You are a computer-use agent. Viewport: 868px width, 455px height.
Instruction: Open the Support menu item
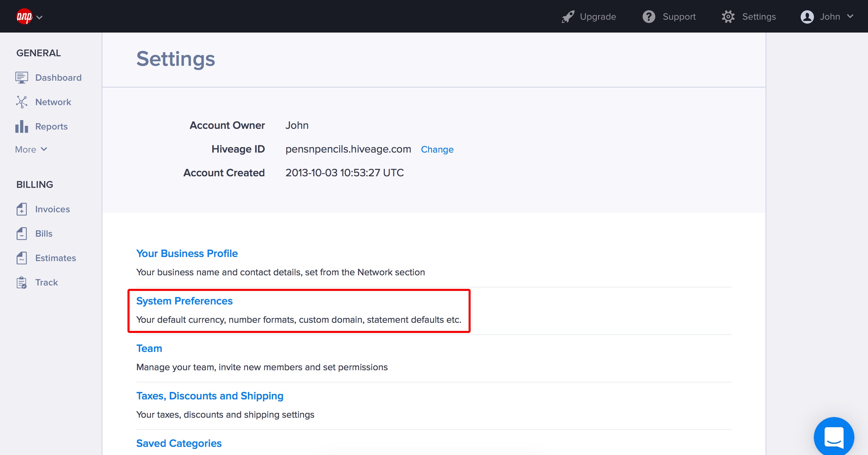coord(679,17)
